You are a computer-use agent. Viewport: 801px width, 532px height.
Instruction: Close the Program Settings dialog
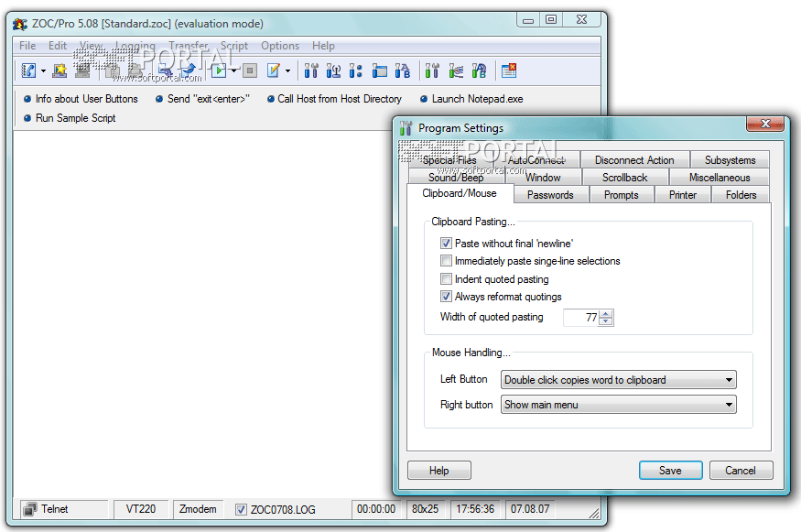click(x=764, y=124)
